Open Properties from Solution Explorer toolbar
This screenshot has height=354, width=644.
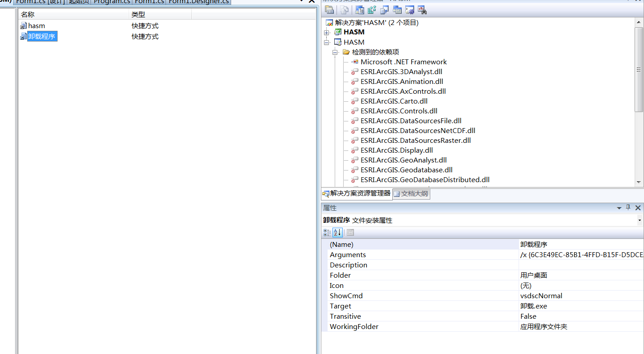[329, 10]
